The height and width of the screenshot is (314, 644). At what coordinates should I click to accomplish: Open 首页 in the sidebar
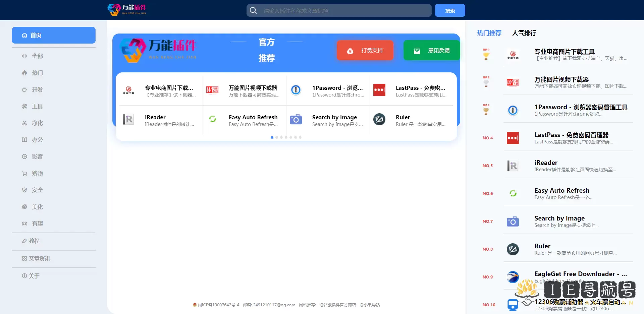tap(54, 35)
